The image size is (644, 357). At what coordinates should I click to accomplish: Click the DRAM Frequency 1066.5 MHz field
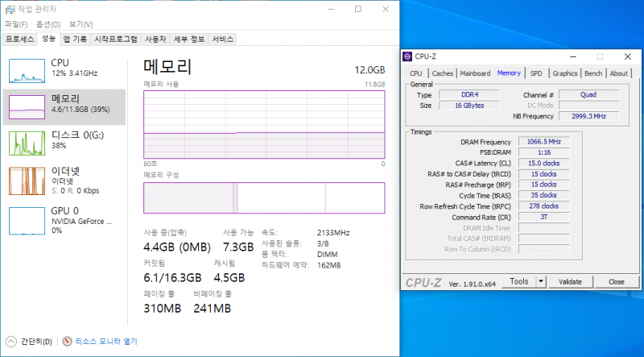tap(544, 142)
